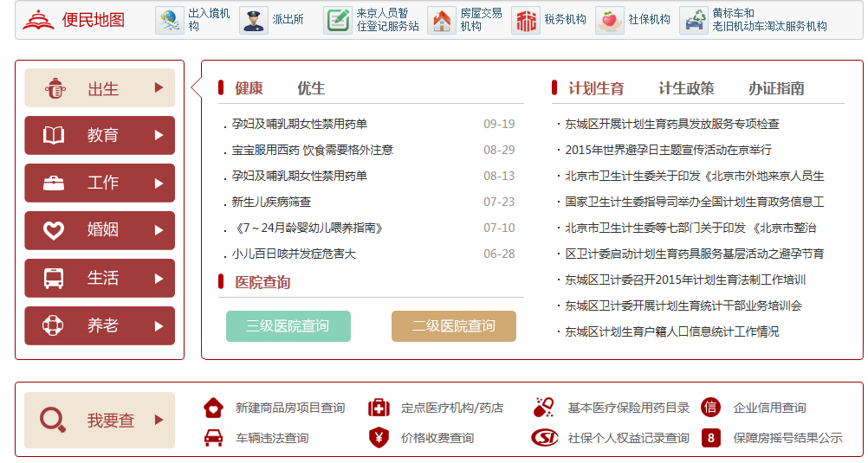Click the heart icon on 婚姻

[54, 230]
